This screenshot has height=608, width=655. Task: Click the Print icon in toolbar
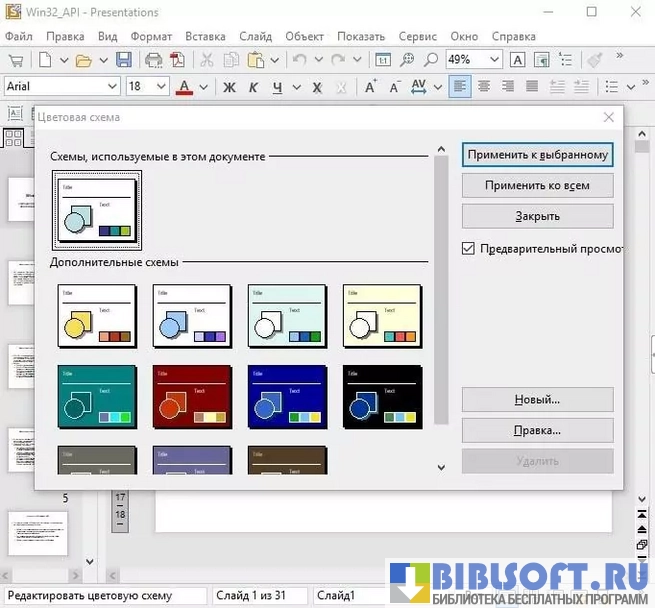click(x=153, y=60)
